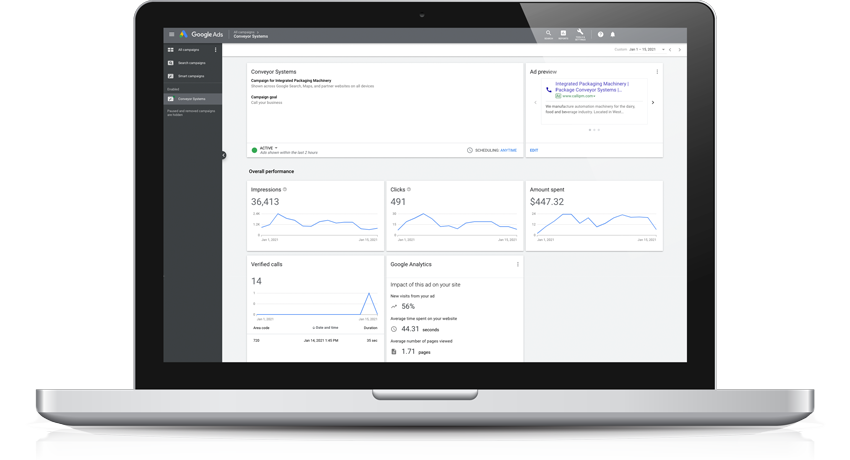
Task: Click the 14 verified calls value
Action: click(256, 281)
